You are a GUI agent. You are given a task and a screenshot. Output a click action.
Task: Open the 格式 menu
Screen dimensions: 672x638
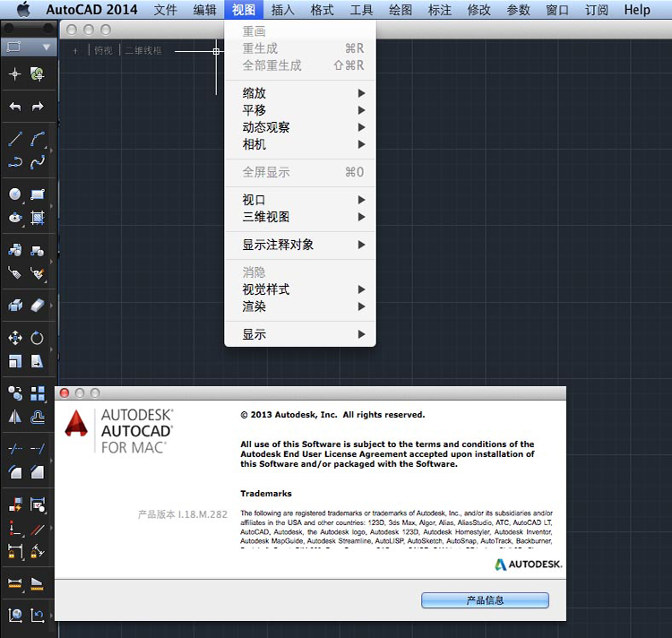coord(323,10)
